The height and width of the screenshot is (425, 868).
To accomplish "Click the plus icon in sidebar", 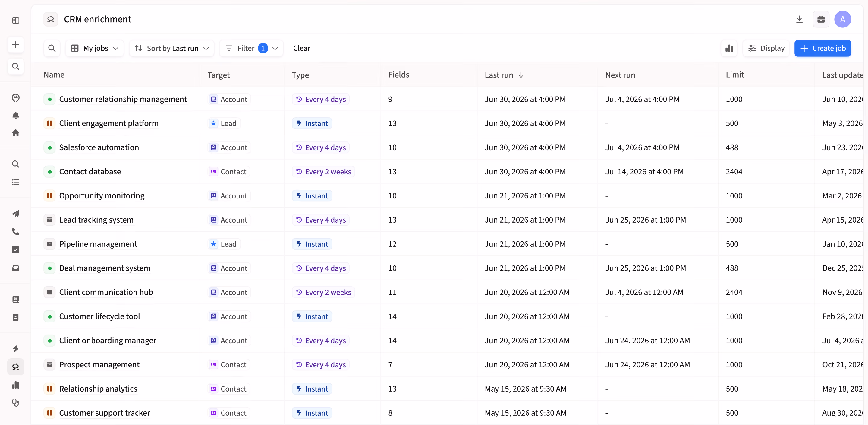I will 15,45.
